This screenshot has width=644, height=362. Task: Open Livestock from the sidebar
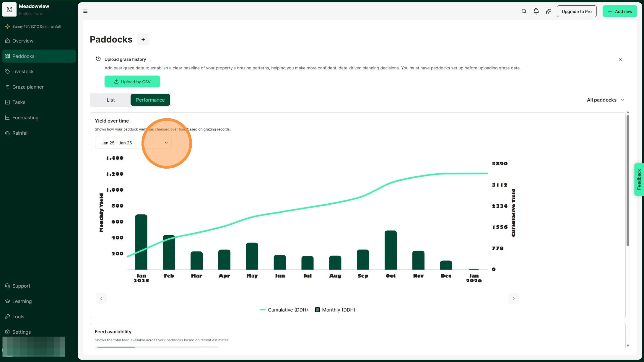(23, 71)
